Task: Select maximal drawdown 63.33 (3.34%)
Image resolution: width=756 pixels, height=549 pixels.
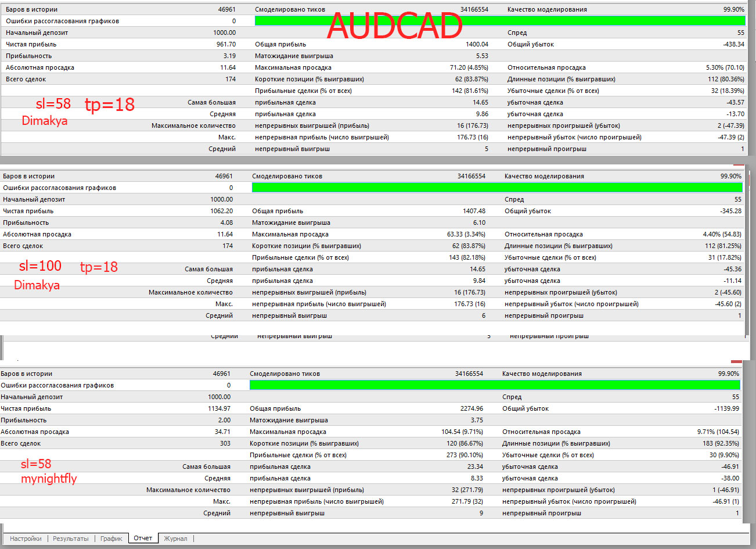Action: click(466, 234)
